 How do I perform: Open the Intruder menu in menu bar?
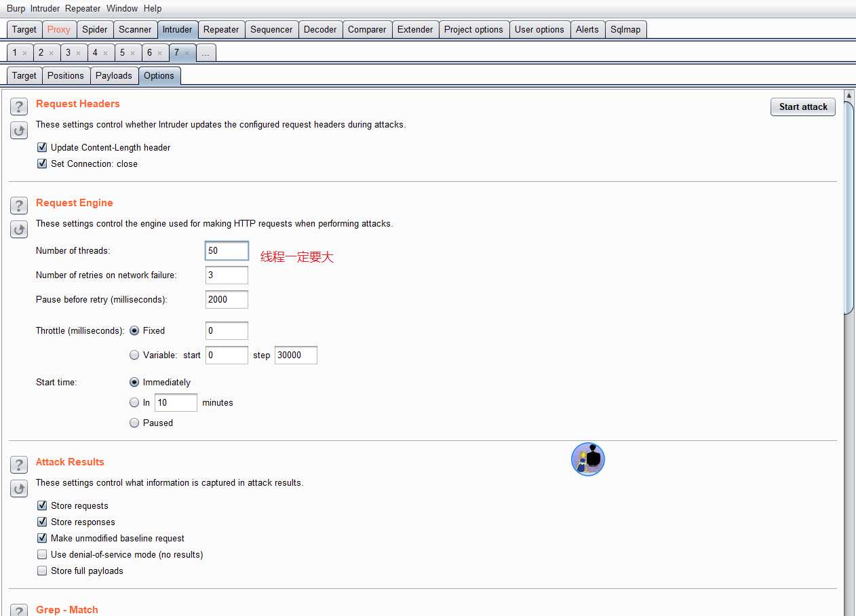[x=45, y=9]
